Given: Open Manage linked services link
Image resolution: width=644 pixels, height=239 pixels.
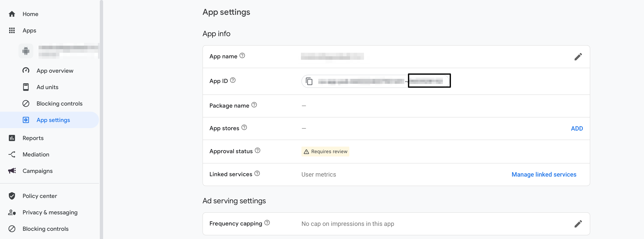Looking at the screenshot, I should click(544, 175).
